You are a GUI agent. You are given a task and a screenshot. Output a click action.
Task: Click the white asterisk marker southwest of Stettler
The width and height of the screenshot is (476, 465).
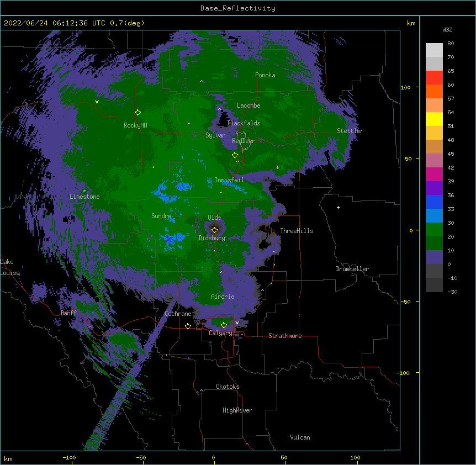(277, 167)
